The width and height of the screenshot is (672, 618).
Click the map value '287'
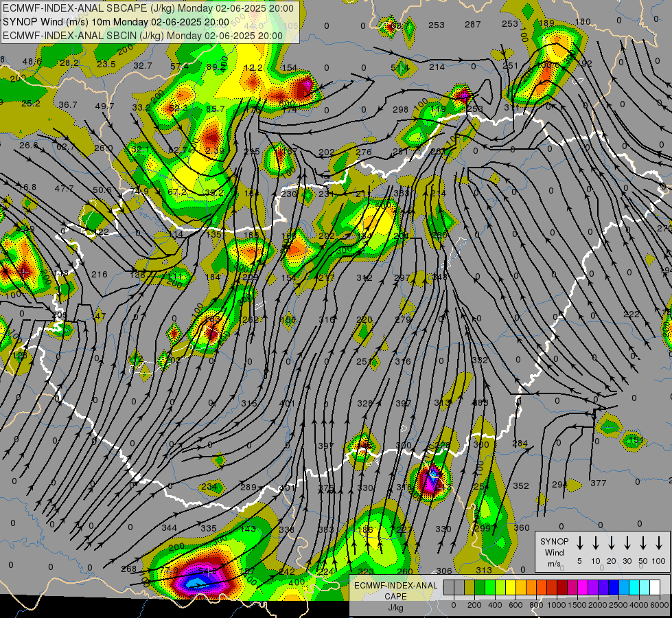(x=473, y=25)
